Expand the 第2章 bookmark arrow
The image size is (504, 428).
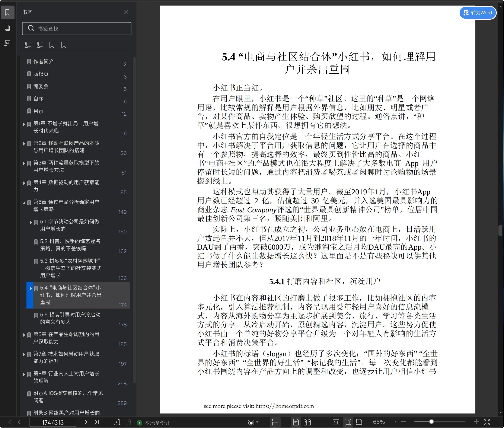[24, 144]
